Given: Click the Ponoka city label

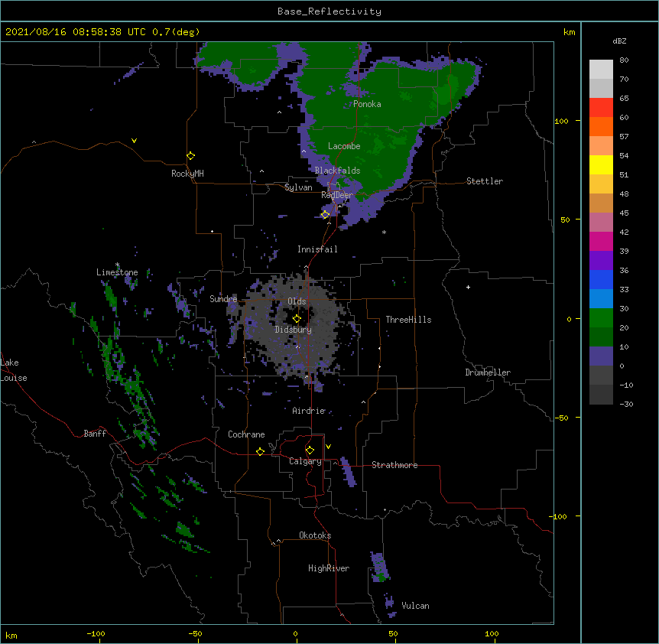Looking at the screenshot, I should click(x=367, y=104).
